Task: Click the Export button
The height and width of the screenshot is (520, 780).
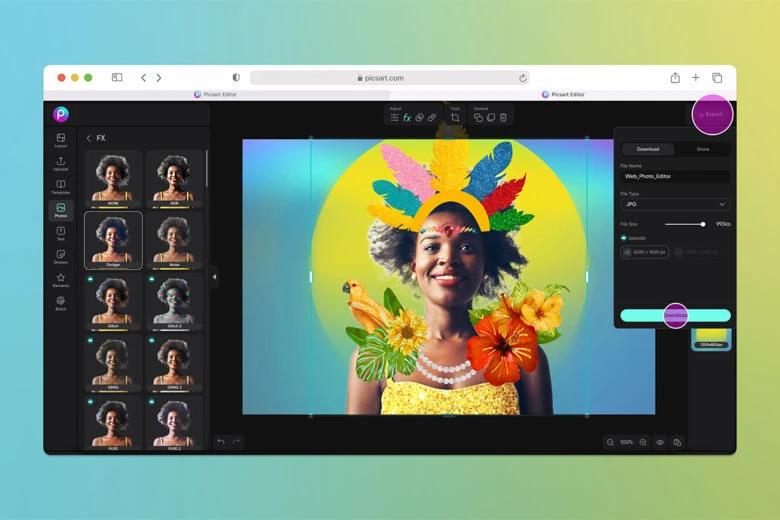Action: tap(711, 114)
